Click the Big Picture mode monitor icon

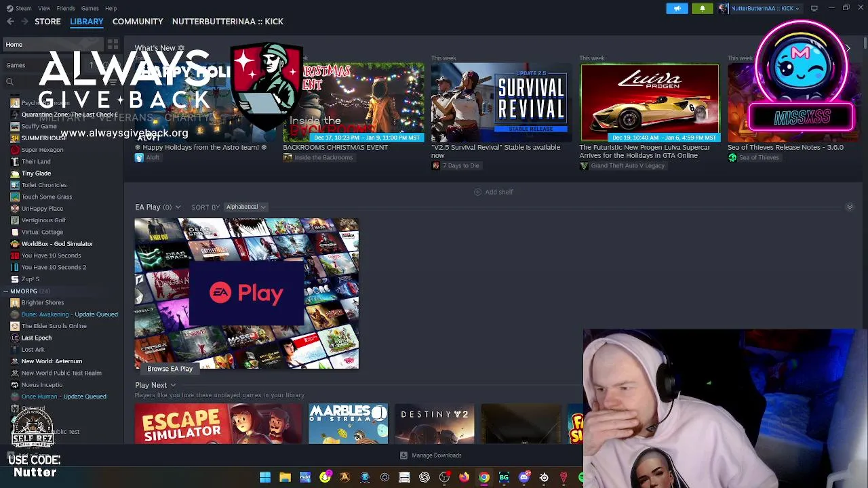click(x=814, y=8)
